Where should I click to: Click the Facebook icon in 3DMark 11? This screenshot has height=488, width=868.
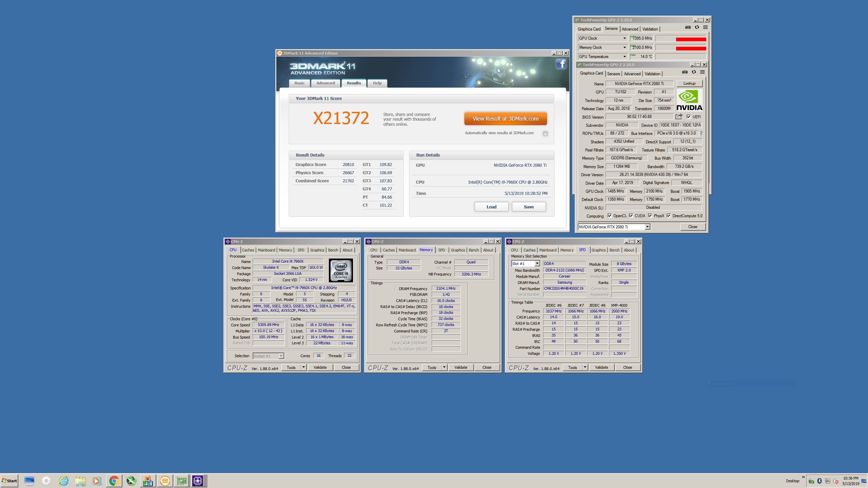coord(561,64)
